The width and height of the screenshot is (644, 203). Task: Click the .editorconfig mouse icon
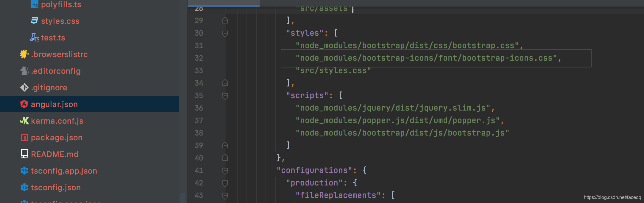(24, 71)
